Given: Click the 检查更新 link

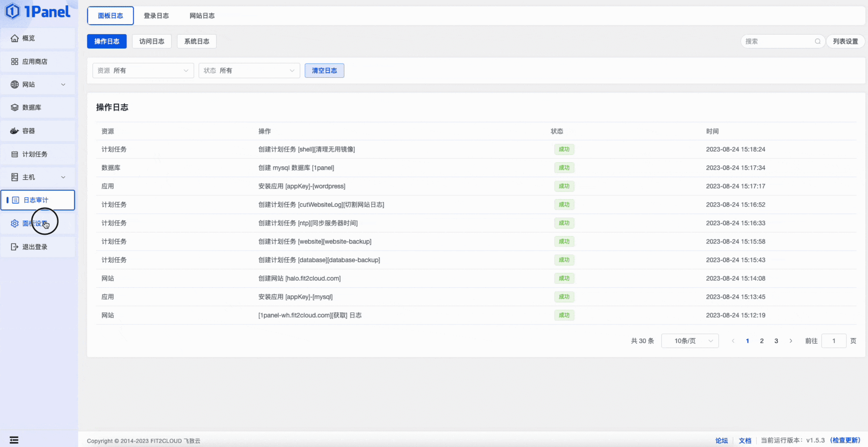Looking at the screenshot, I should pos(845,440).
